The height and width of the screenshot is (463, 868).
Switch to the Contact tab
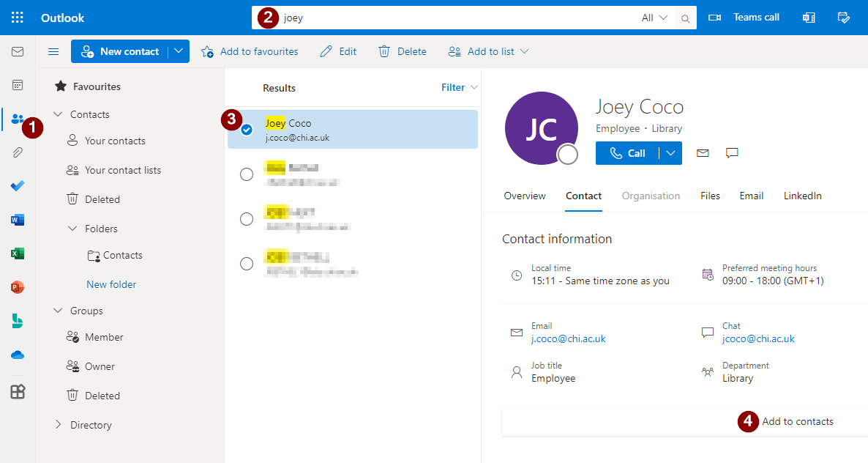(583, 196)
